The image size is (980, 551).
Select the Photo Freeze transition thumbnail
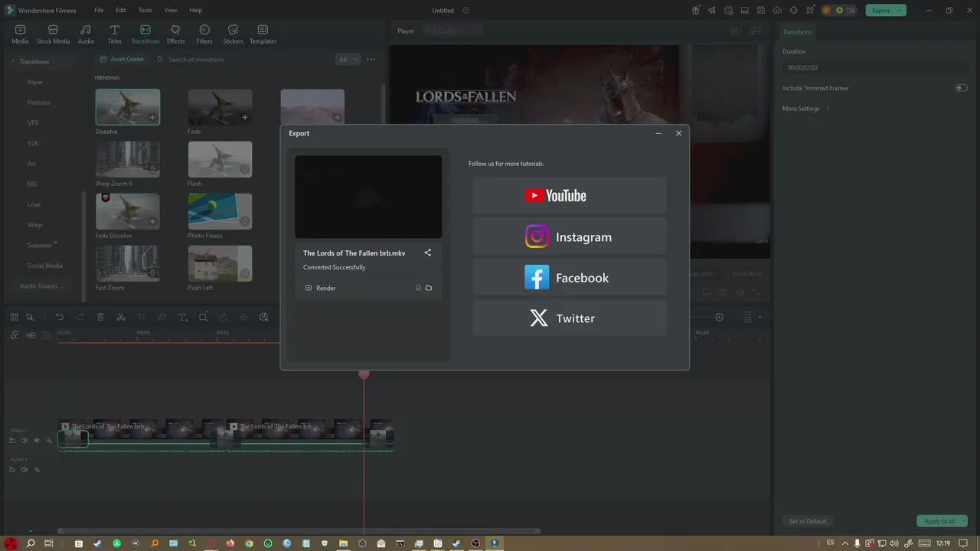(x=220, y=210)
